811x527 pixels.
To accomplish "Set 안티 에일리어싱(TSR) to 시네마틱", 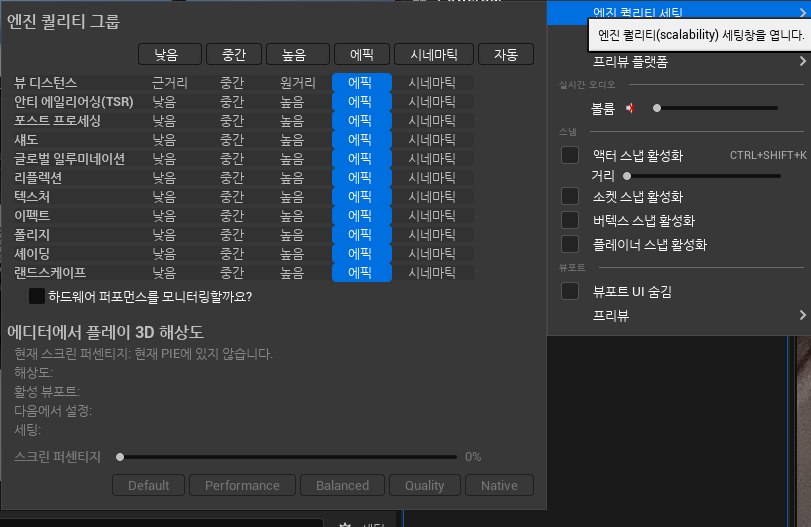I will [432, 102].
